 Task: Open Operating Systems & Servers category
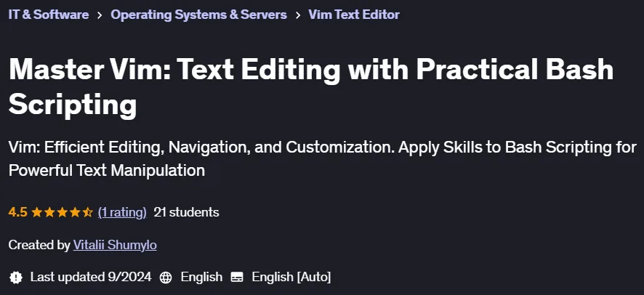[198, 15]
